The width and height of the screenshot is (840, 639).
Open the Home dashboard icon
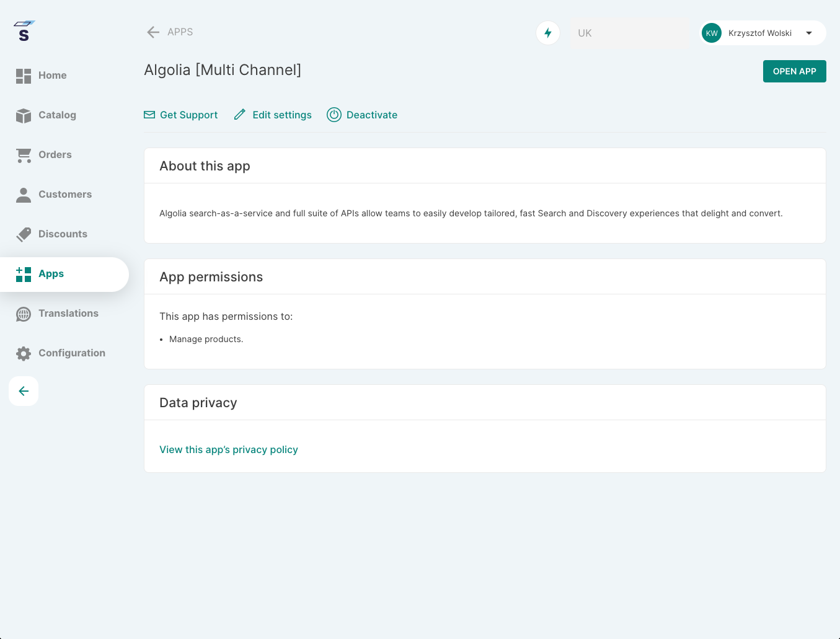coord(24,76)
